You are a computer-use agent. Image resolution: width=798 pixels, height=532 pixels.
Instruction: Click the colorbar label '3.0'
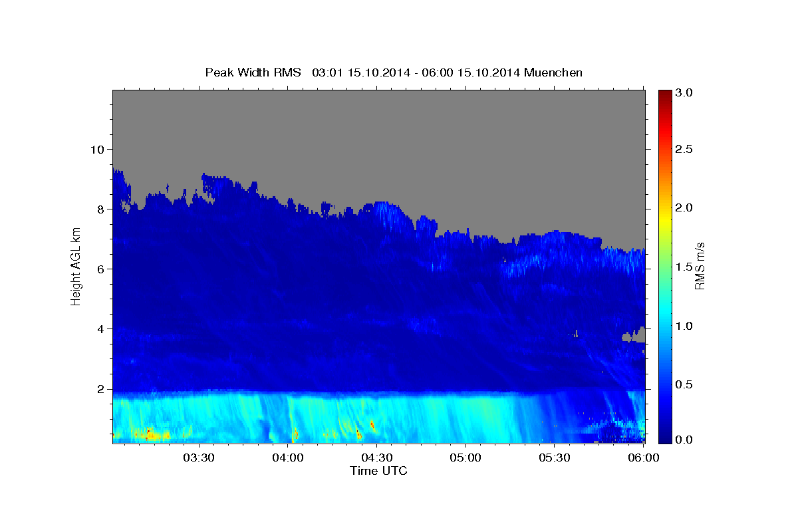point(685,93)
